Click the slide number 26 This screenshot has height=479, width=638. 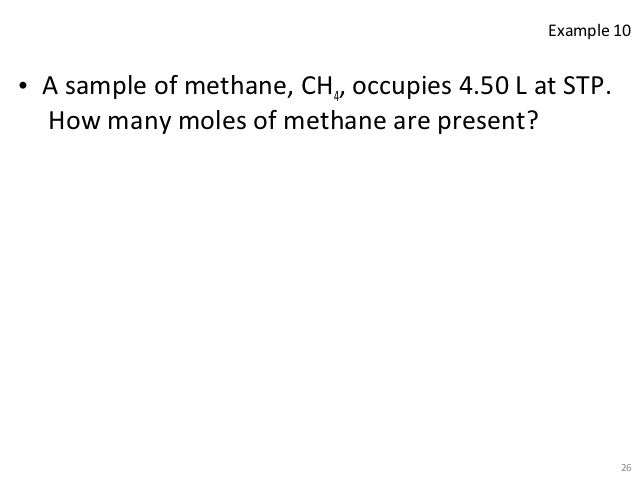point(626,468)
